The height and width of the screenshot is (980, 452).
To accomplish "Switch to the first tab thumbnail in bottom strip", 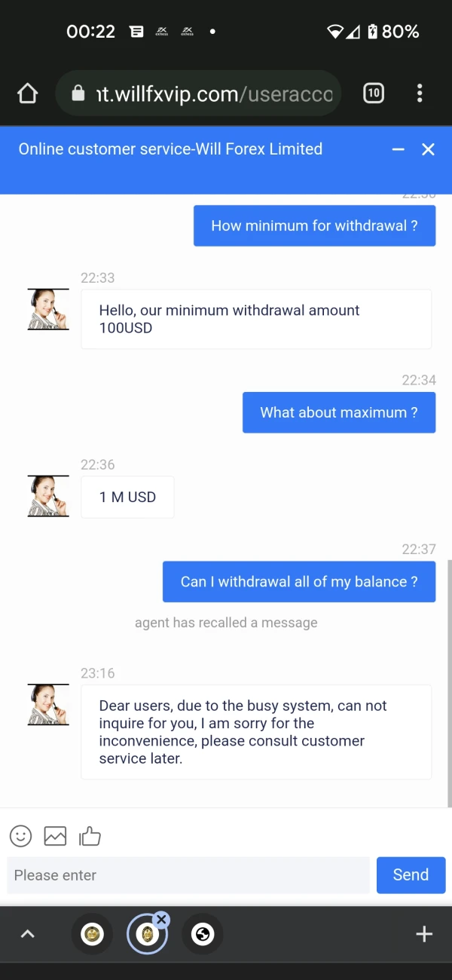I will tap(92, 935).
